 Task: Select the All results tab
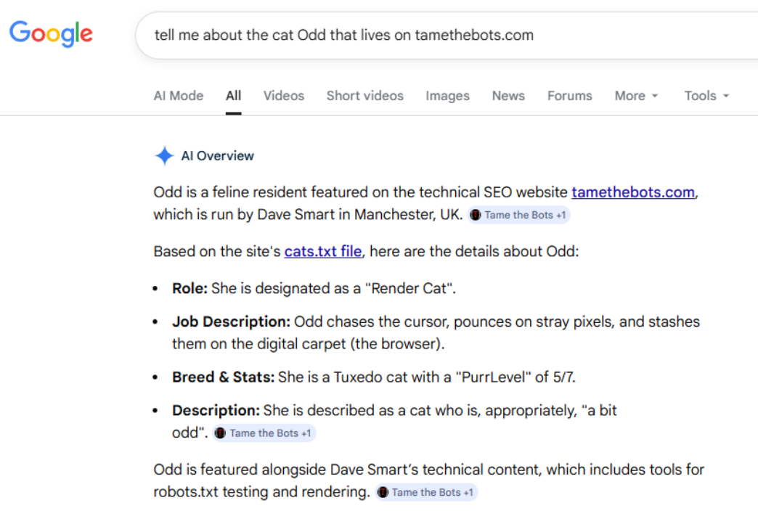pyautogui.click(x=233, y=96)
